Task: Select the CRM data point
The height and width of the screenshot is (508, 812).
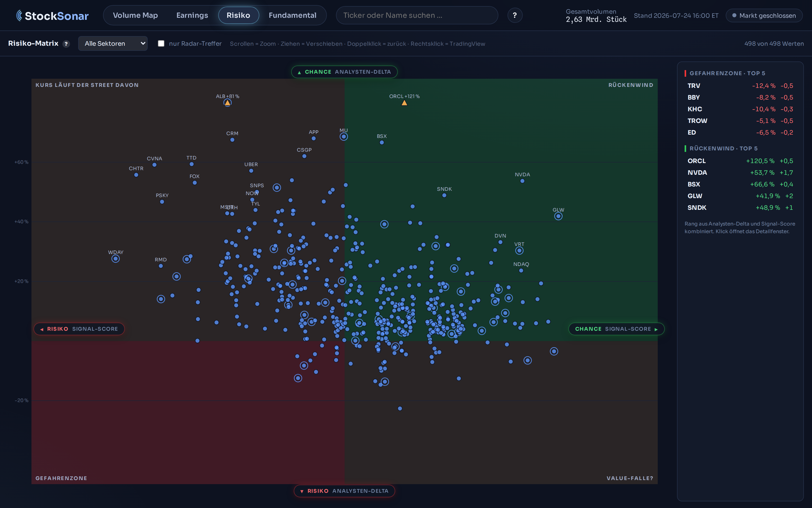Action: (x=232, y=140)
